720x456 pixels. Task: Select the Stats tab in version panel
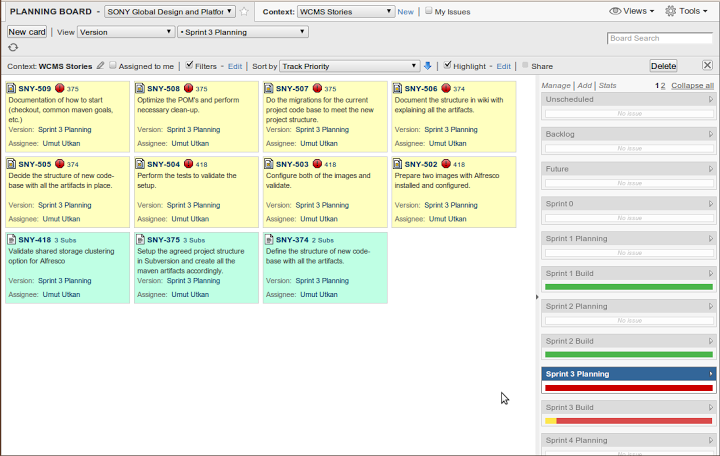pyautogui.click(x=608, y=85)
